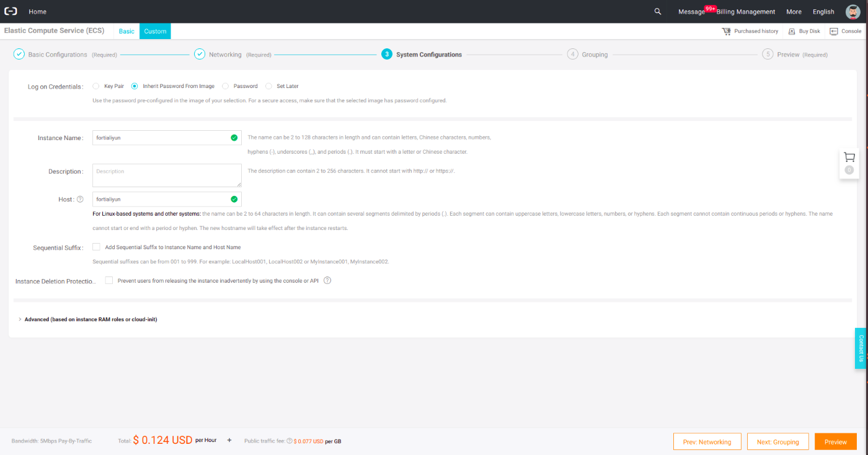This screenshot has width=868, height=455.
Task: Switch to the Basic tab
Action: click(126, 31)
